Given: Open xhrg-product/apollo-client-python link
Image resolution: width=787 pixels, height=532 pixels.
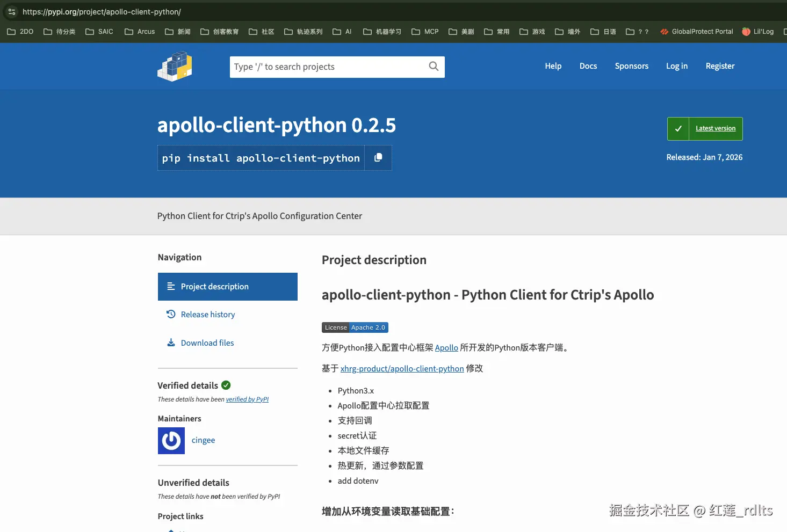Looking at the screenshot, I should pos(402,369).
